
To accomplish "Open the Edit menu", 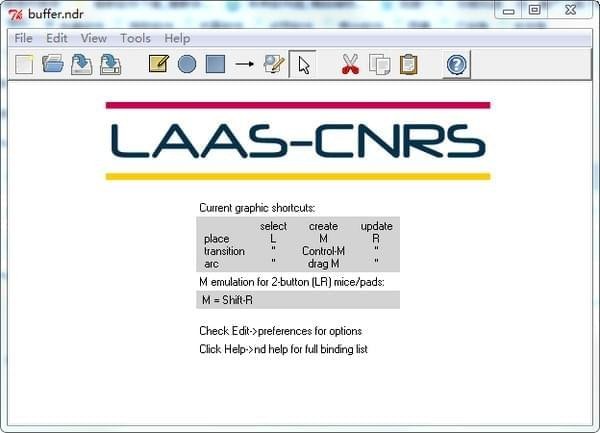I will [x=57, y=38].
